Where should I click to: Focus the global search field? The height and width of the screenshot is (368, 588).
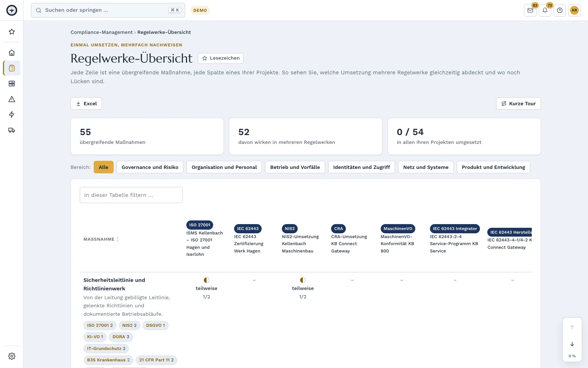click(108, 10)
